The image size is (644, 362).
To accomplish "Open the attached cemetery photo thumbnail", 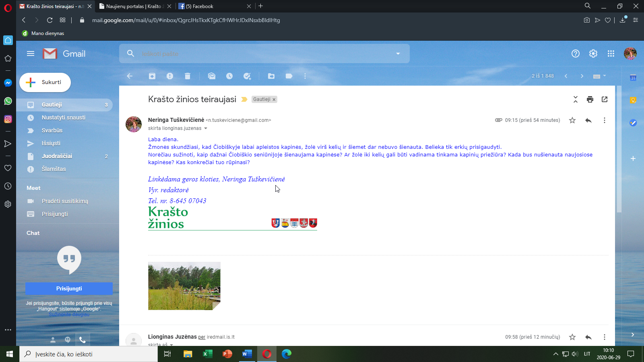I will click(x=184, y=286).
